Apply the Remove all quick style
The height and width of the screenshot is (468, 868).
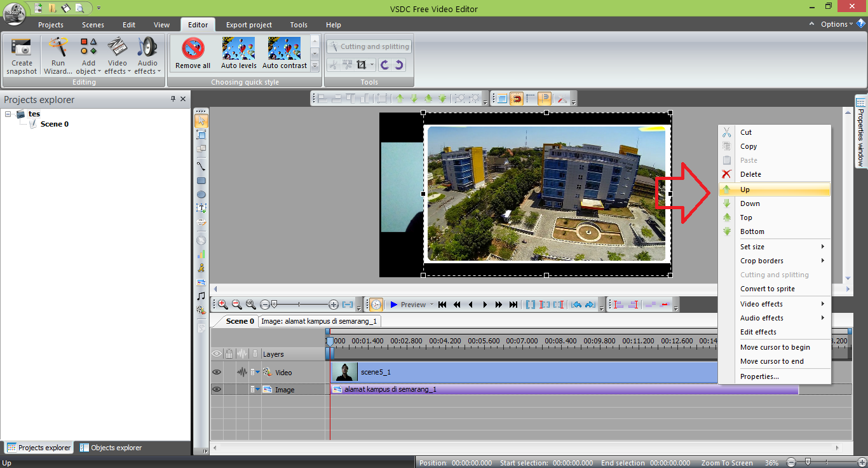193,53
